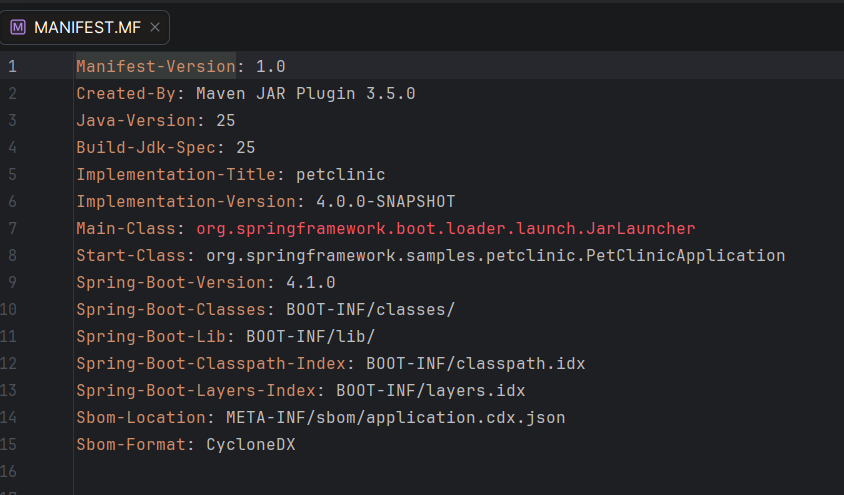Click line number 1 in the gutter
This screenshot has width=844, height=495.
12,67
